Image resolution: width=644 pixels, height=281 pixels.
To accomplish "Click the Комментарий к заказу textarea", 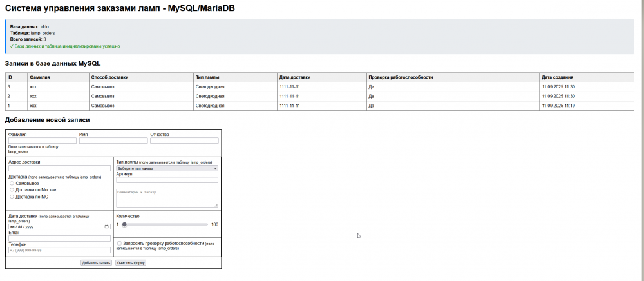I will tap(167, 198).
